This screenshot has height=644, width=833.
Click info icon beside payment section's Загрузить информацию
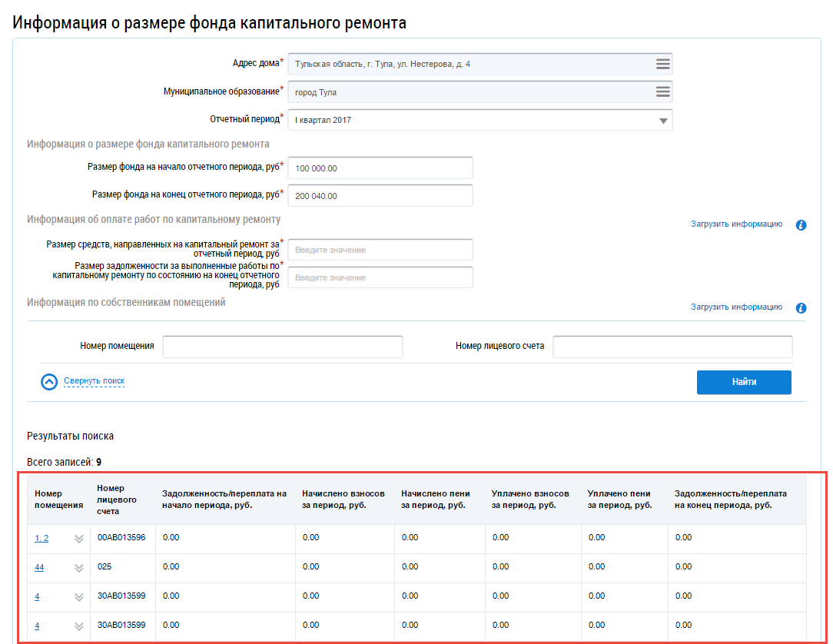pos(801,224)
